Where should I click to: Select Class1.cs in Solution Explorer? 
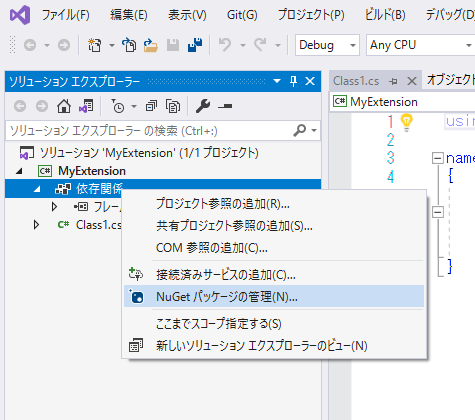[99, 225]
